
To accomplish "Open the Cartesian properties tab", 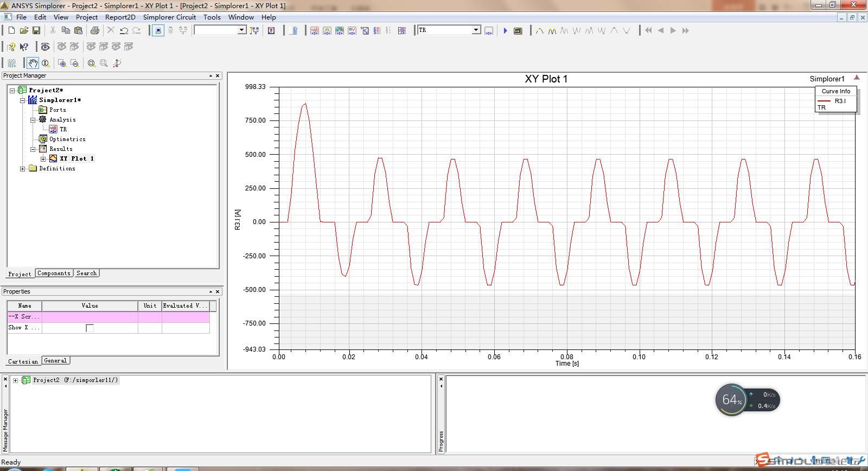I will click(23, 361).
